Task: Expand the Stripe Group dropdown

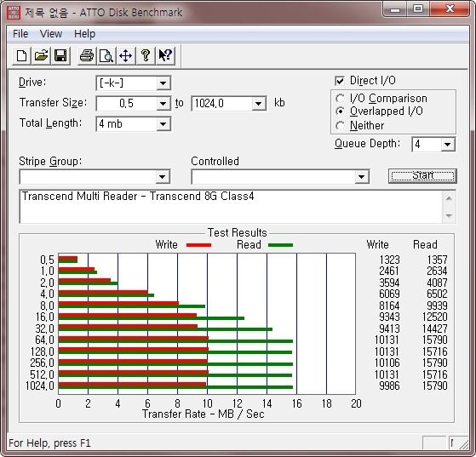Action: [163, 177]
